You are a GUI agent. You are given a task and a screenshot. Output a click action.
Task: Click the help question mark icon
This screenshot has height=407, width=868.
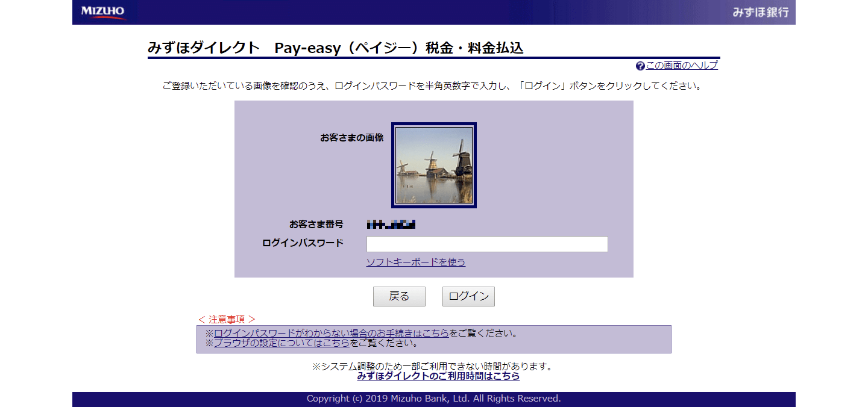coord(640,66)
